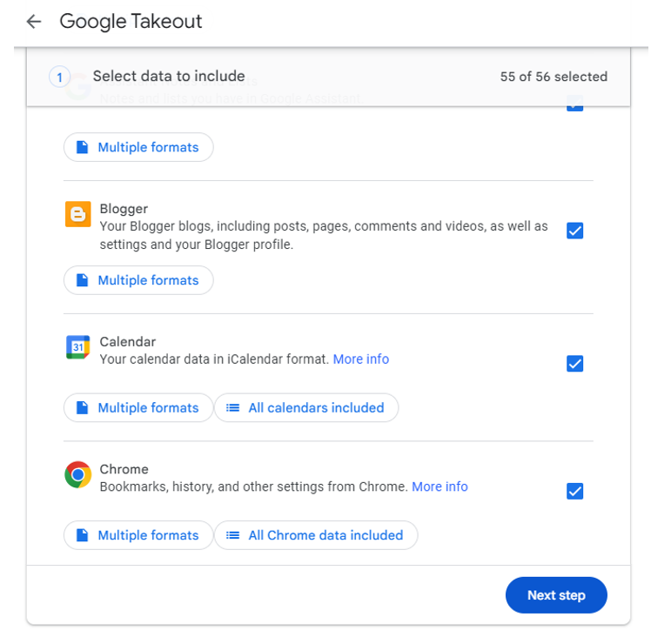Screen dimensions: 651x644
Task: Click the Blogger logo icon
Action: [78, 214]
